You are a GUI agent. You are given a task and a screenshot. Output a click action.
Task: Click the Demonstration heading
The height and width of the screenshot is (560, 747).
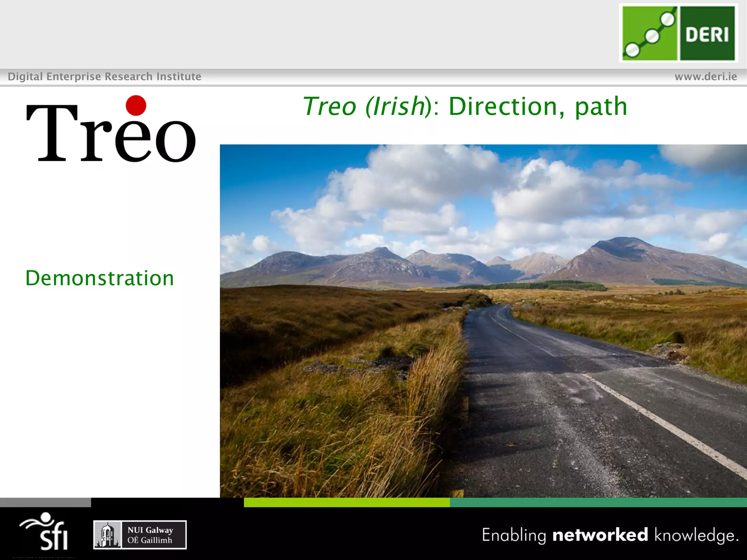(100, 278)
